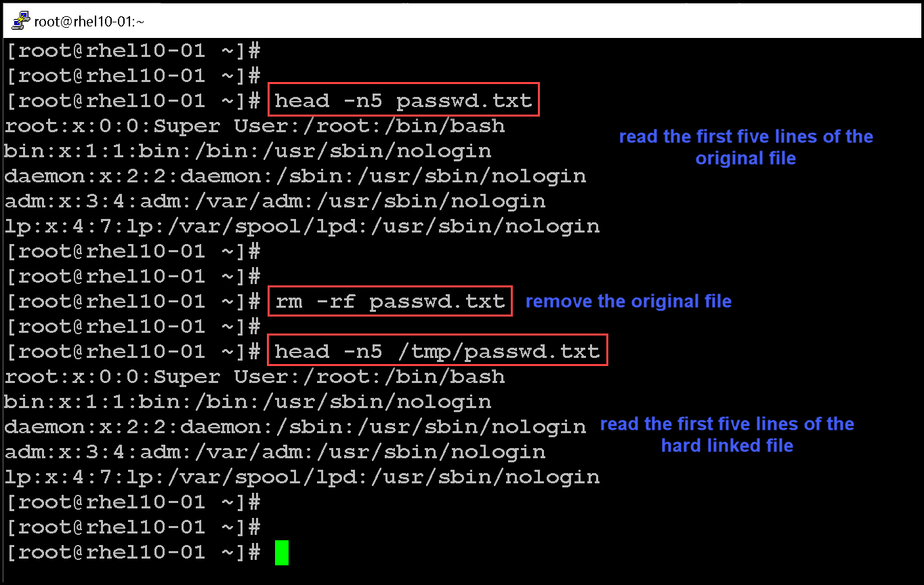The height and width of the screenshot is (585, 924).
Task: Click the daemon line beside the hard linked file note
Action: 295,427
